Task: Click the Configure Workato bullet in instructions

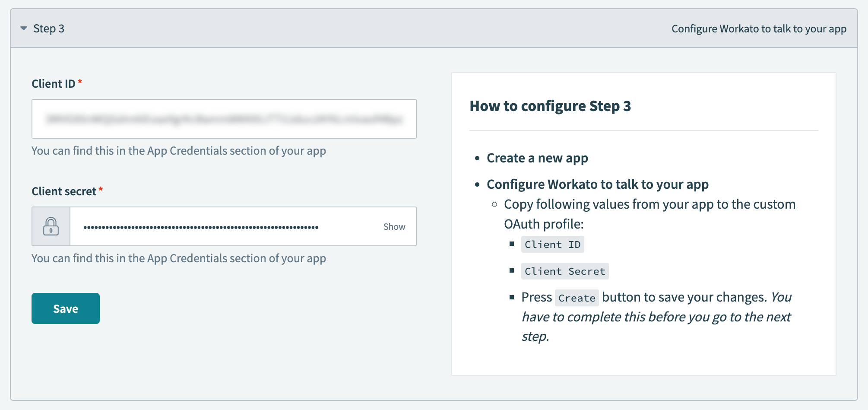Action: click(597, 184)
